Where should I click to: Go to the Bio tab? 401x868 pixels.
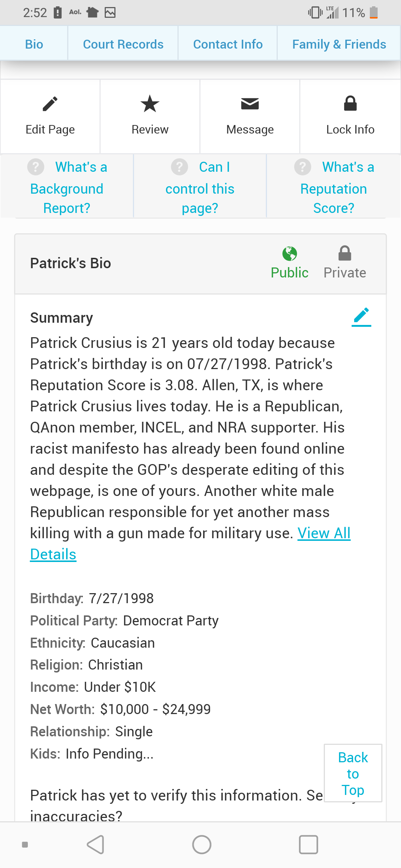34,44
